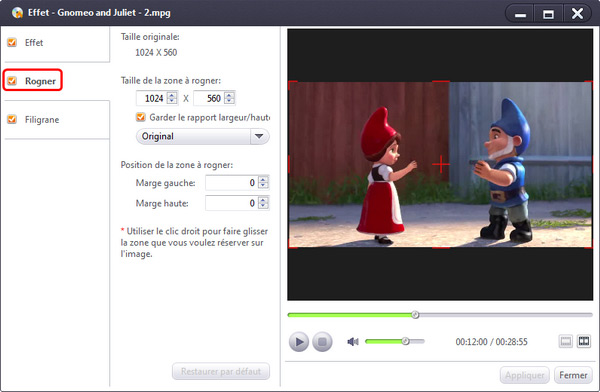
Task: Click Restaurer par défaut button
Action: (x=221, y=371)
